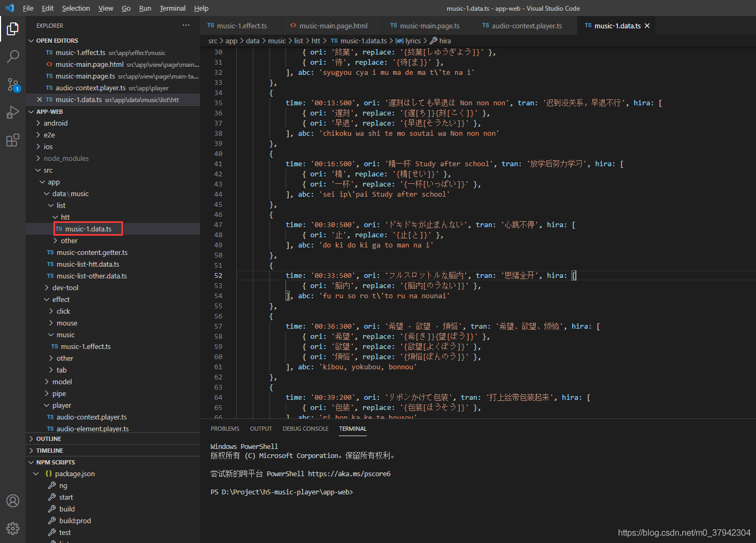Run the build npm script
The image size is (756, 543).
point(67,509)
